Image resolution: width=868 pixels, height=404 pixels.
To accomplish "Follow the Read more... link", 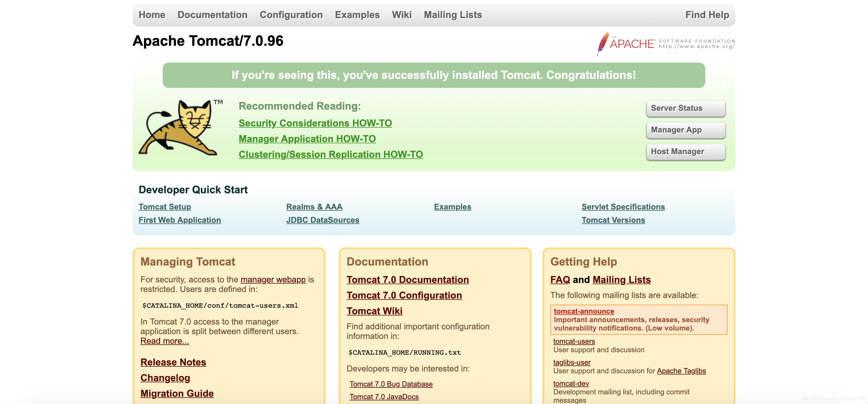I will (x=165, y=341).
